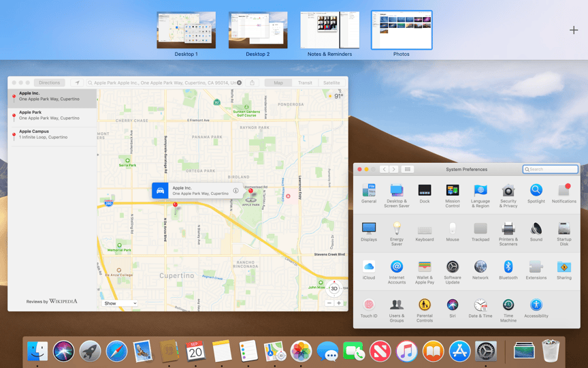Go forward in System Preferences
The height and width of the screenshot is (368, 588).
(394, 170)
